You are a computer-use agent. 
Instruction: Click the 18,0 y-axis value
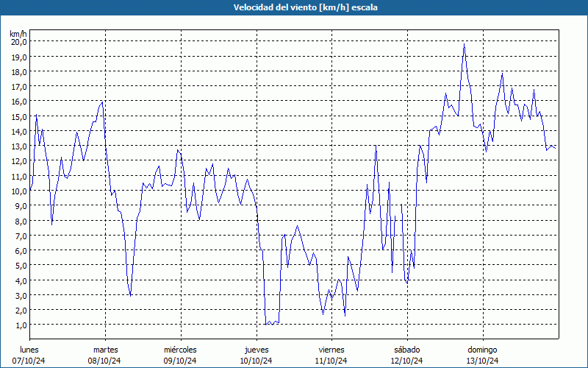(x=19, y=71)
